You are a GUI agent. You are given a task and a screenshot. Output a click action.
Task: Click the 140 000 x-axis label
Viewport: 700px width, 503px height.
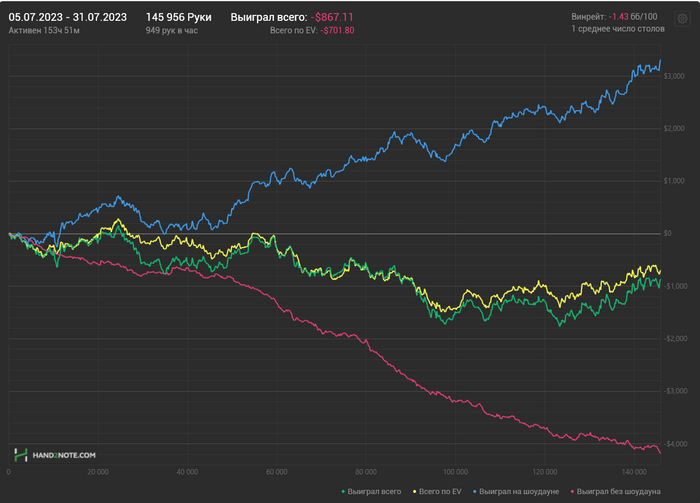(634, 472)
